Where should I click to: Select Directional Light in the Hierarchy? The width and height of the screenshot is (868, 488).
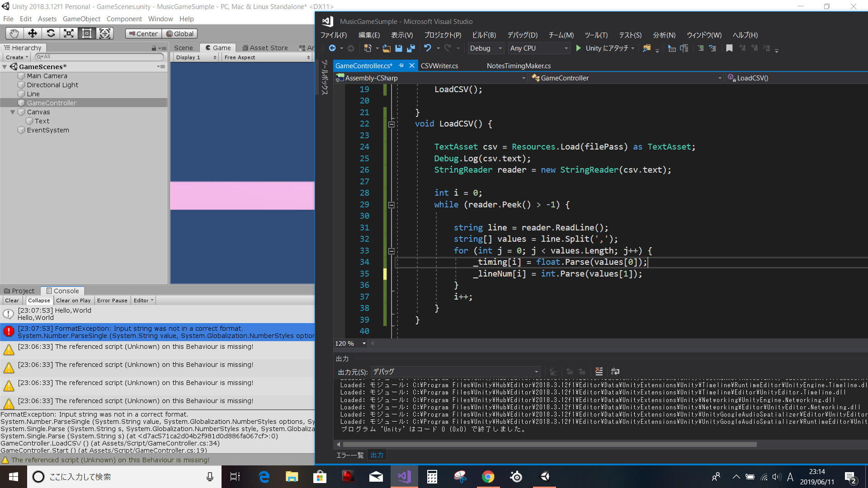52,85
